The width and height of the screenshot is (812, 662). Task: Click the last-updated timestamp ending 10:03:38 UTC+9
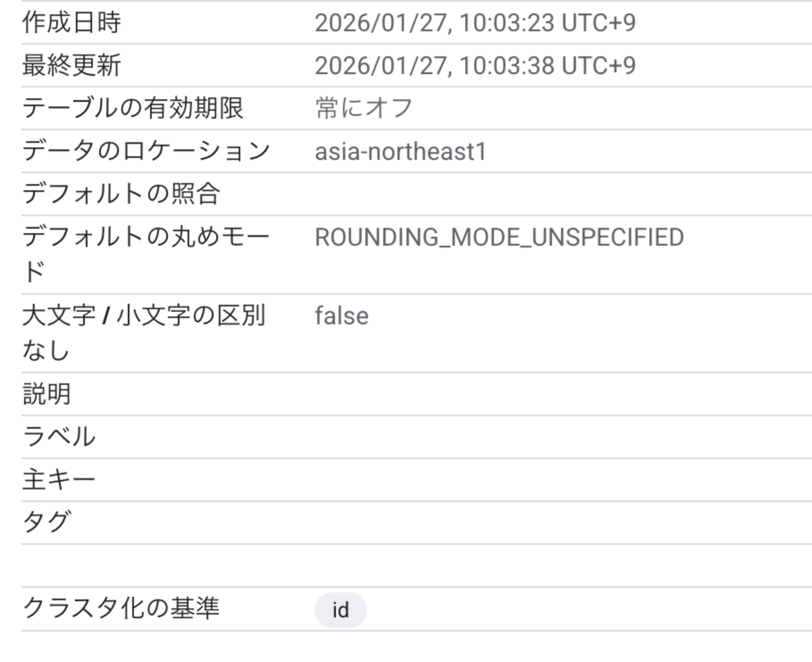[475, 65]
